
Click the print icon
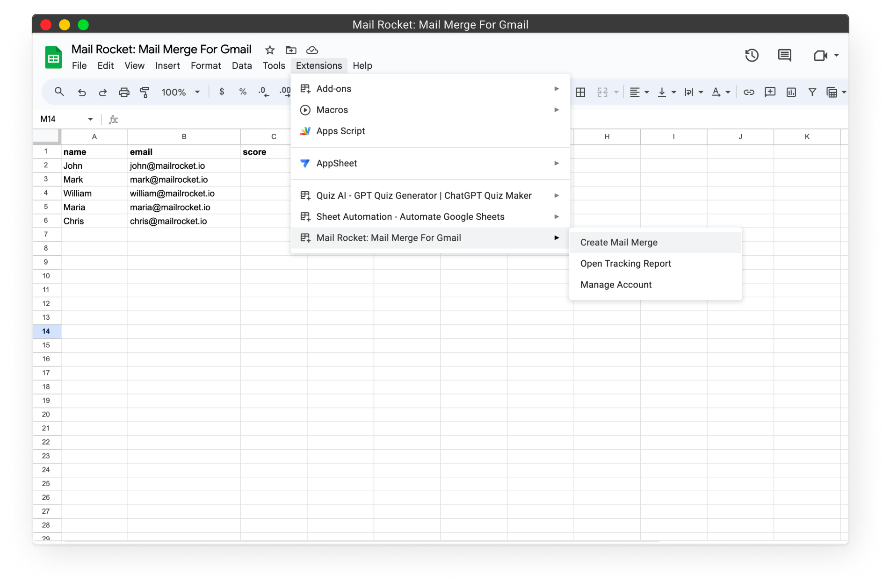tap(123, 92)
